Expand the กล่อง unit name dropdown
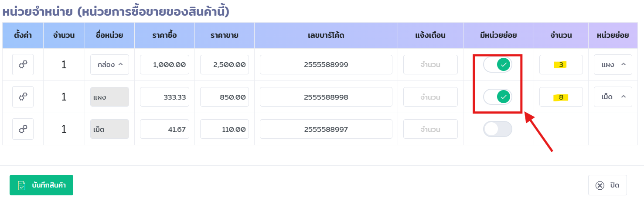 [x=109, y=65]
